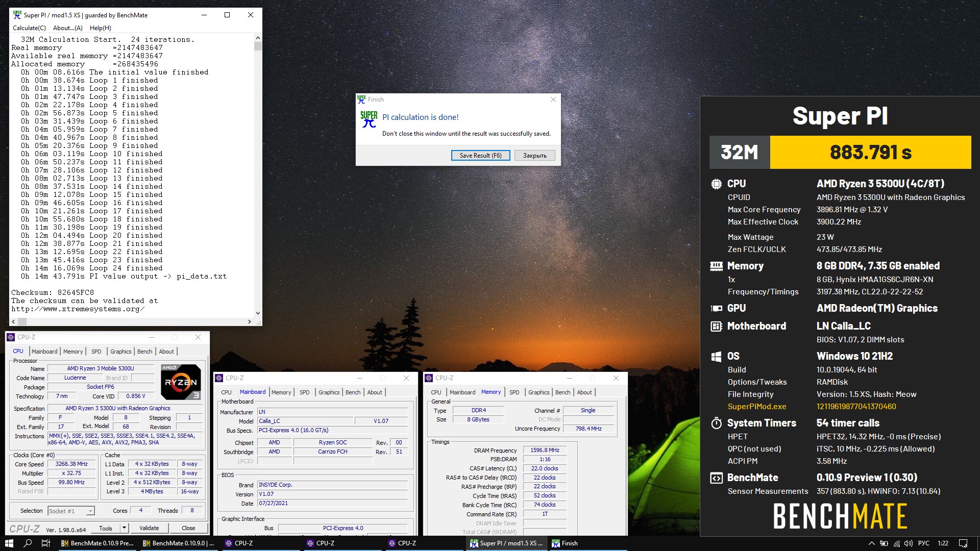The height and width of the screenshot is (551, 980).
Task: Open Memory tab in CPU-Z Mainboard window
Action: tap(281, 392)
